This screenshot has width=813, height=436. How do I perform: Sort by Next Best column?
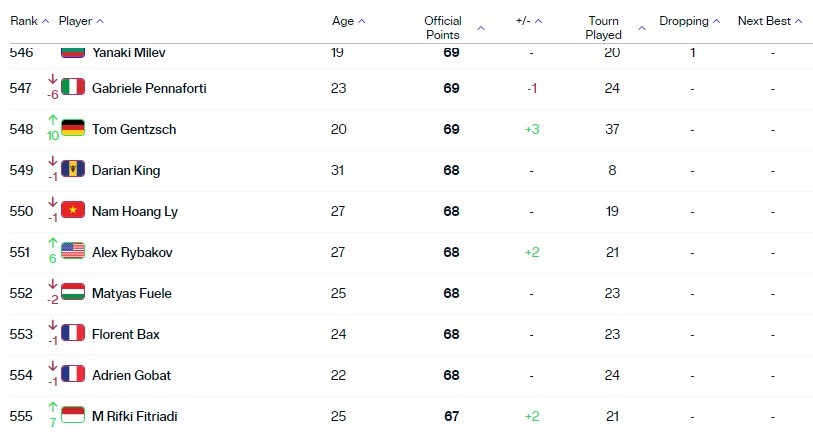tap(770, 21)
